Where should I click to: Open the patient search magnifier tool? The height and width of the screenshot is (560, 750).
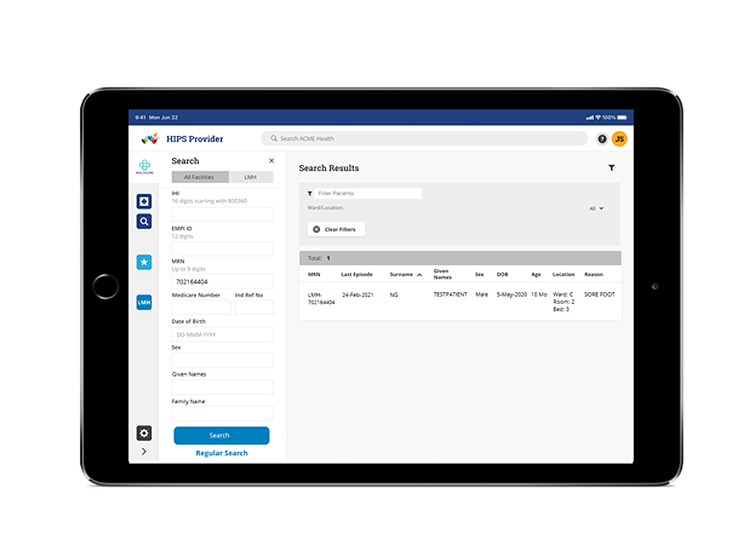144,221
